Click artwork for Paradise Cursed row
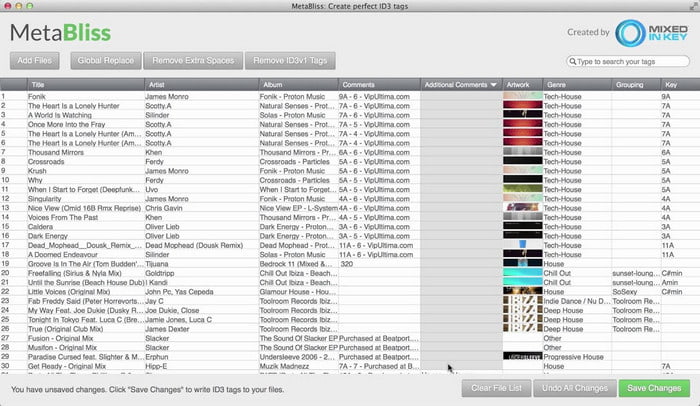 tap(522, 356)
